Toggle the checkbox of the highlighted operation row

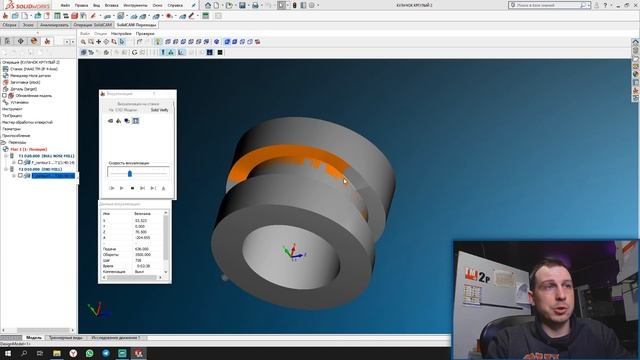tap(20, 176)
